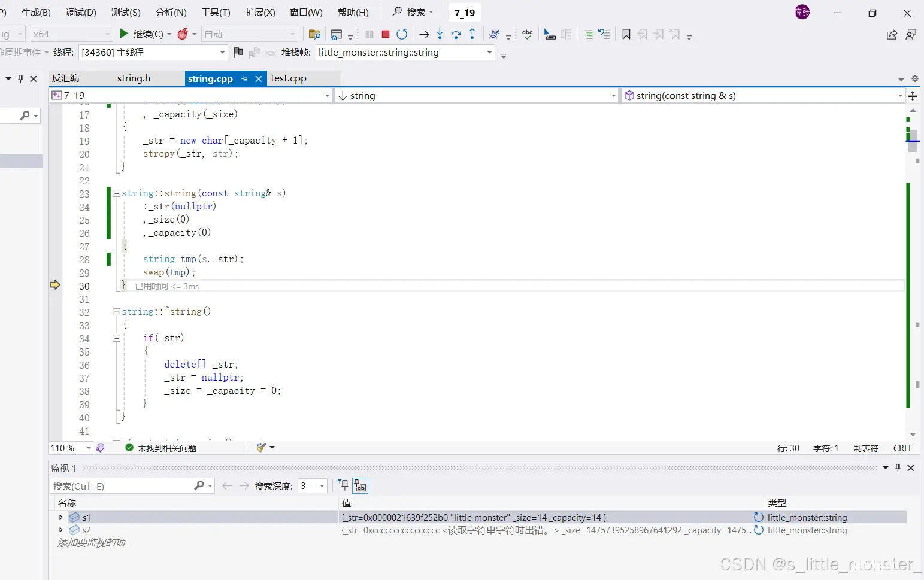Collapse the if(_str) block at line 34
Viewport: 924px width, 580px height.
tap(116, 338)
